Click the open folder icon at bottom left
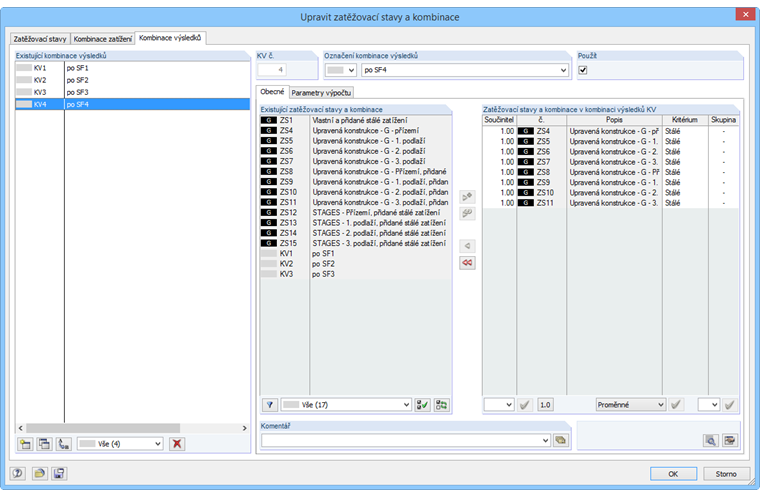Image resolution: width=760 pixels, height=498 pixels. point(39,473)
